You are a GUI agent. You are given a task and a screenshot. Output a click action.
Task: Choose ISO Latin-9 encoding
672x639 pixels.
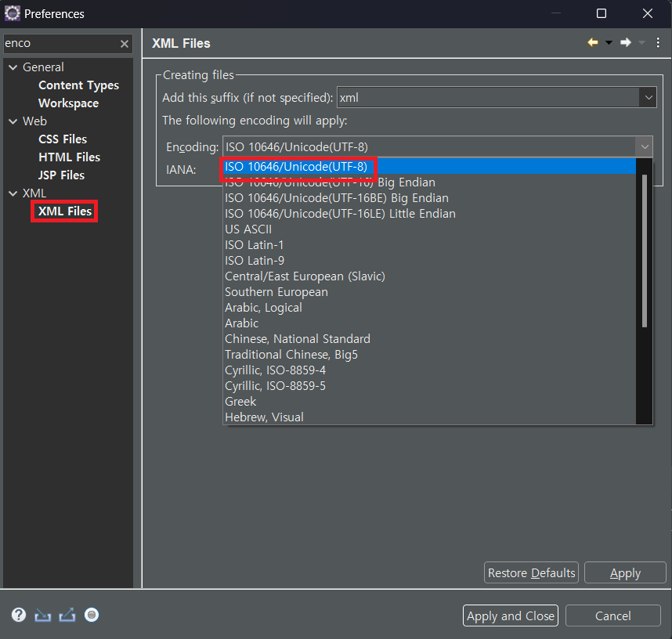429,261
